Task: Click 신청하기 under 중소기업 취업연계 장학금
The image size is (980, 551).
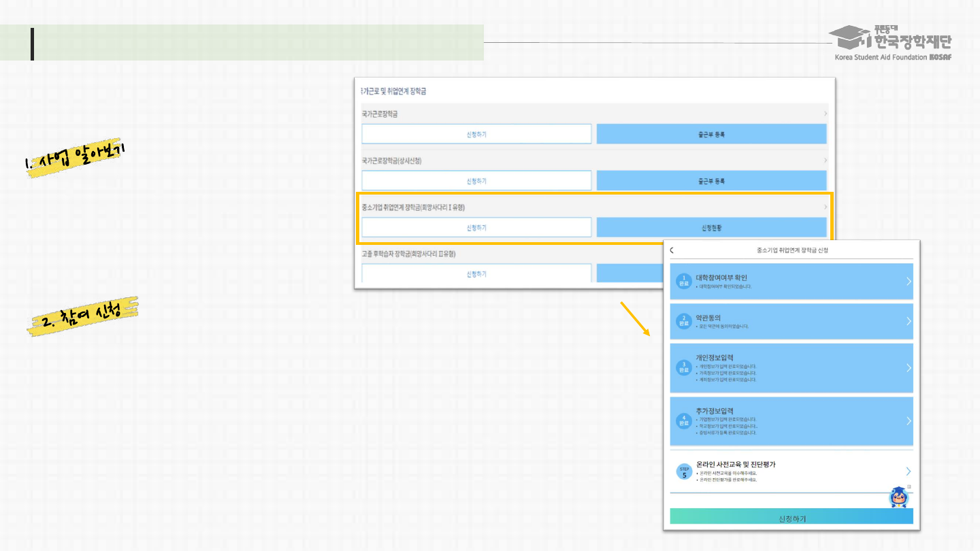Action: pos(476,228)
